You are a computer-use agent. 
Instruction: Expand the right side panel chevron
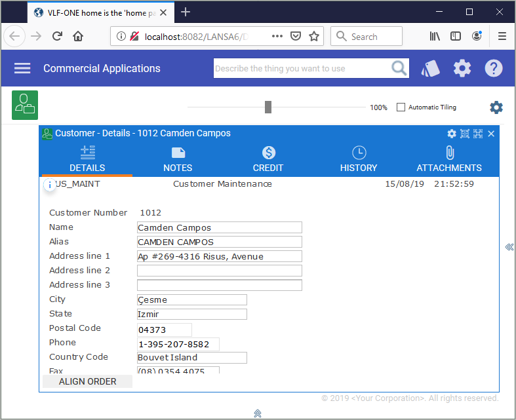[509, 247]
